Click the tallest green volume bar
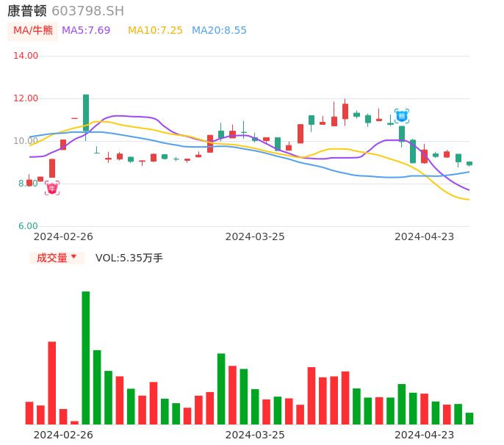 click(86, 358)
